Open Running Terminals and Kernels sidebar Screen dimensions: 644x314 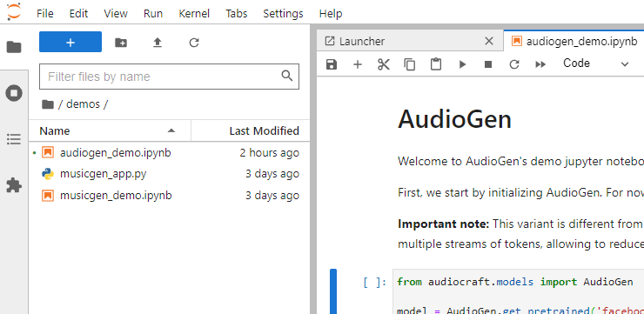point(14,93)
